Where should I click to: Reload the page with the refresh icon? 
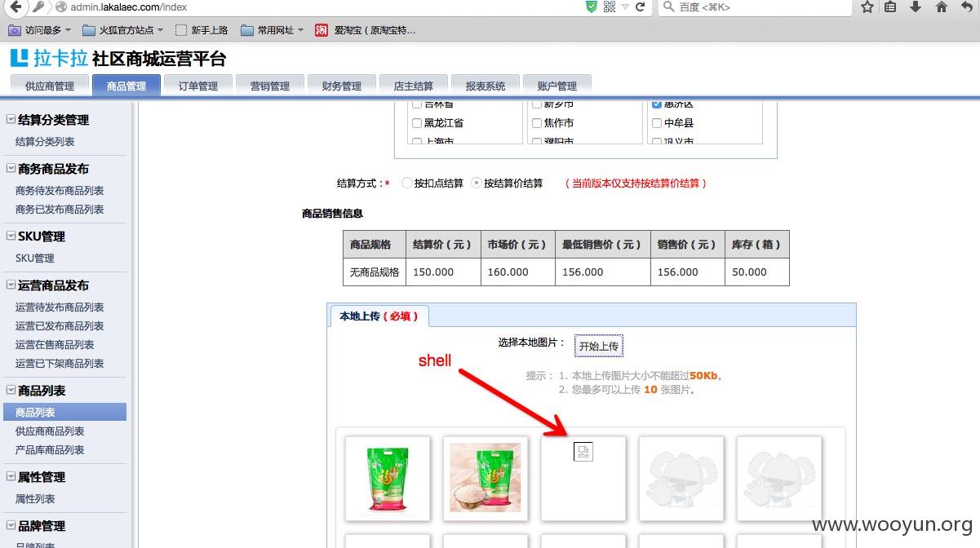coord(641,7)
